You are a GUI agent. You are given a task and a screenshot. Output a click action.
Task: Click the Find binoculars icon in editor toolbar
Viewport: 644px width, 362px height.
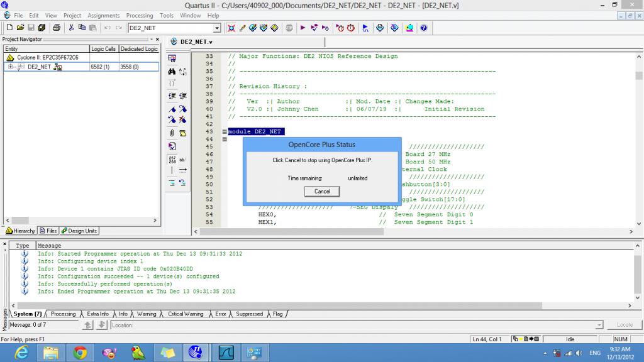pos(172,72)
